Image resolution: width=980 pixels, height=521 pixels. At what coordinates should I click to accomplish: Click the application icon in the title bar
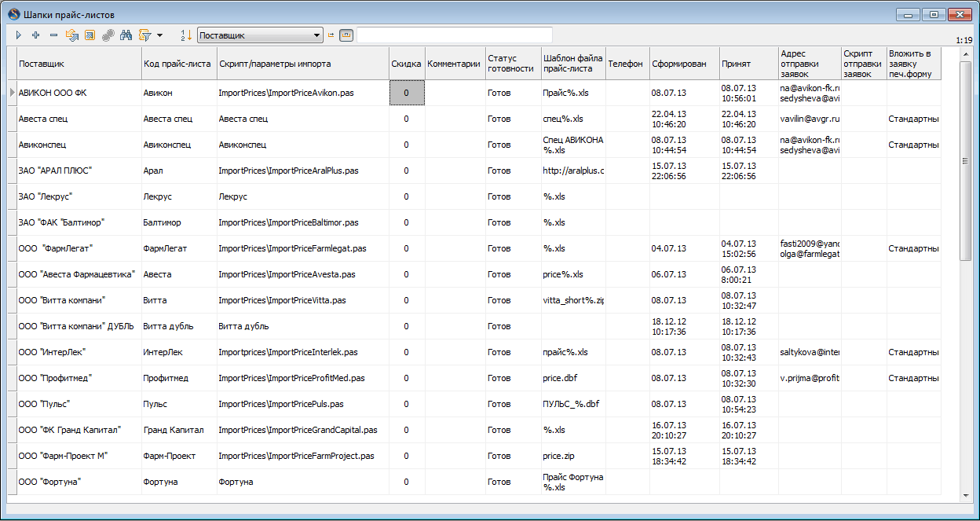(13, 15)
